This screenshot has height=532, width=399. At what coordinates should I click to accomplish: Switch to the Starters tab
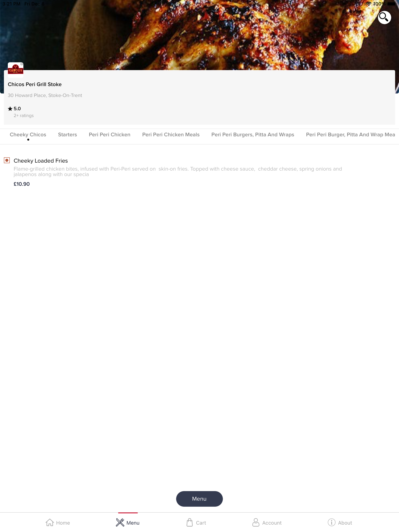[x=67, y=135]
